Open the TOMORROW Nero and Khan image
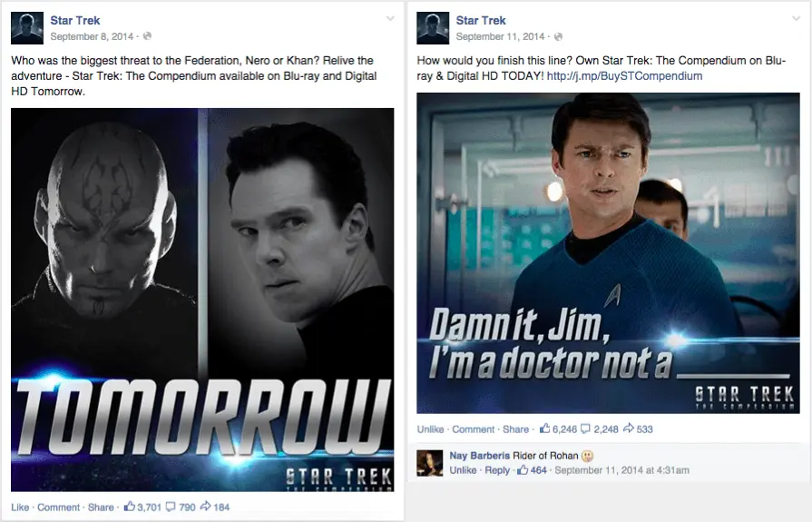This screenshot has height=522, width=812. point(202,300)
